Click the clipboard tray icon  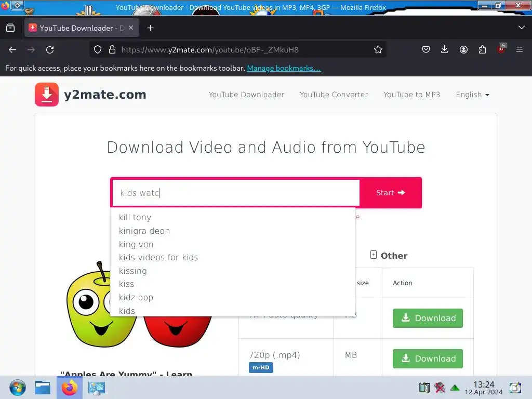(424, 388)
